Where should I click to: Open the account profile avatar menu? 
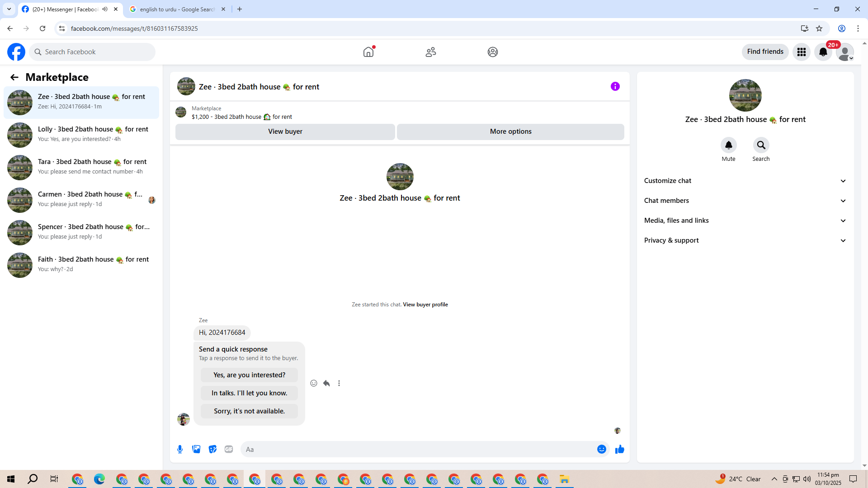pos(845,52)
